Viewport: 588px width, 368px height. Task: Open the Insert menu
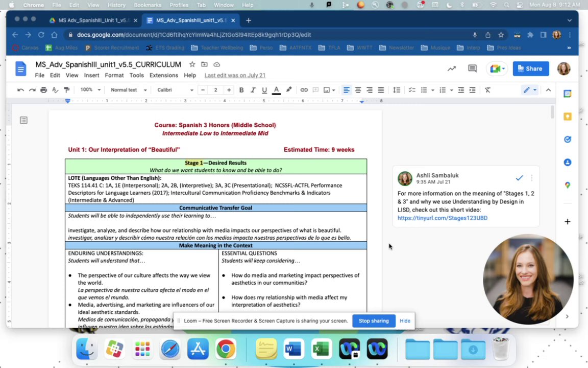point(91,76)
